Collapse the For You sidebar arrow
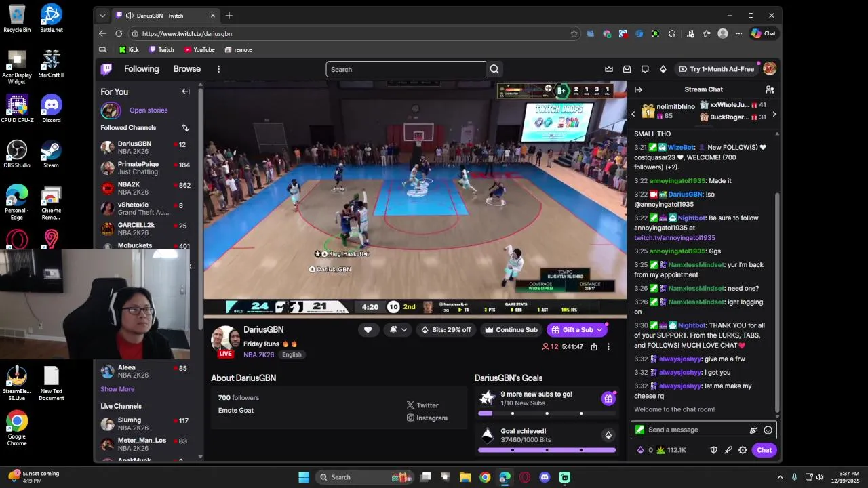 pyautogui.click(x=186, y=91)
